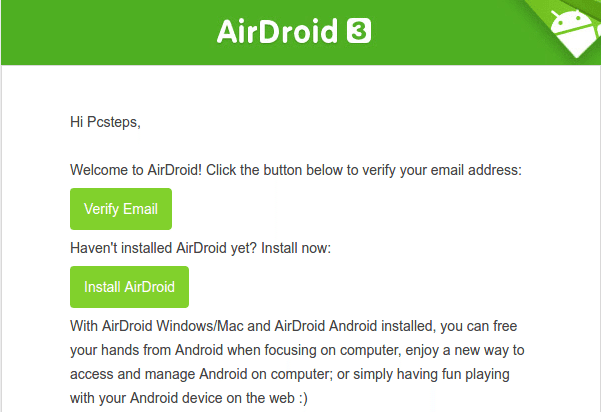This screenshot has height=412, width=601.
Task: Click the name Pcsteps in the greeting
Action: (x=112, y=122)
